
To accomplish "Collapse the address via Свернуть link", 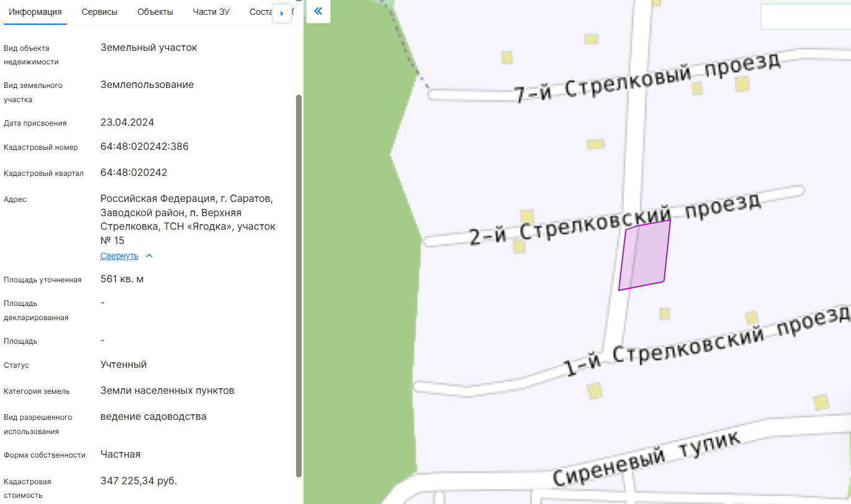I will tap(119, 256).
